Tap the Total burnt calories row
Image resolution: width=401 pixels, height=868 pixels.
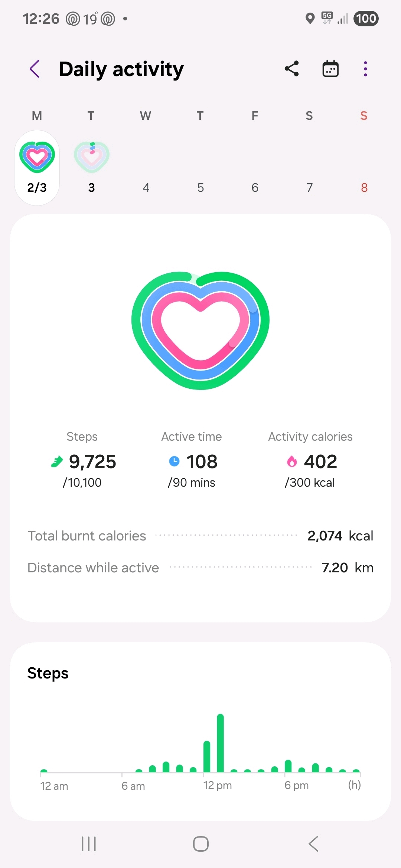click(x=200, y=536)
